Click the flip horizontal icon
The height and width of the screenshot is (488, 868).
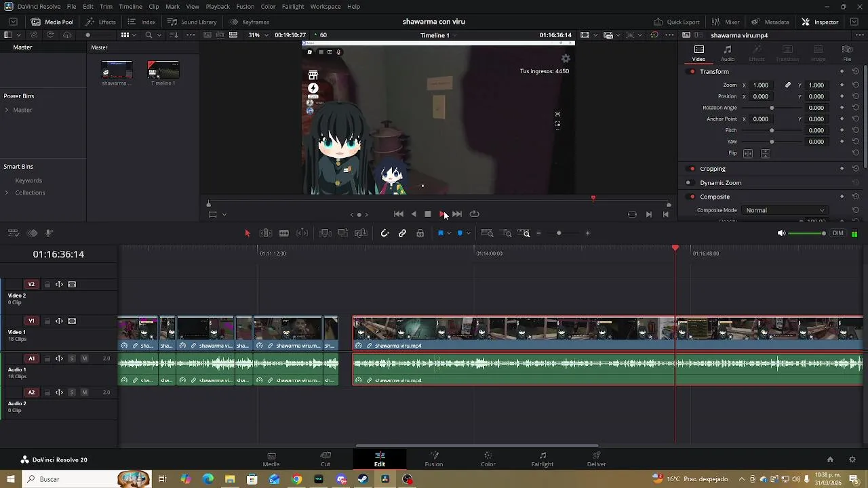click(748, 154)
